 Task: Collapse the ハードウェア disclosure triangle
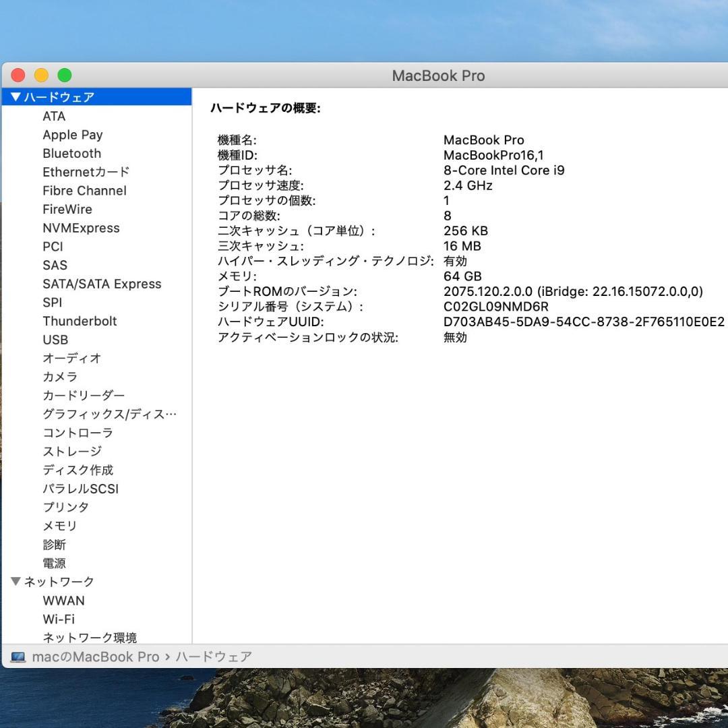[x=15, y=96]
